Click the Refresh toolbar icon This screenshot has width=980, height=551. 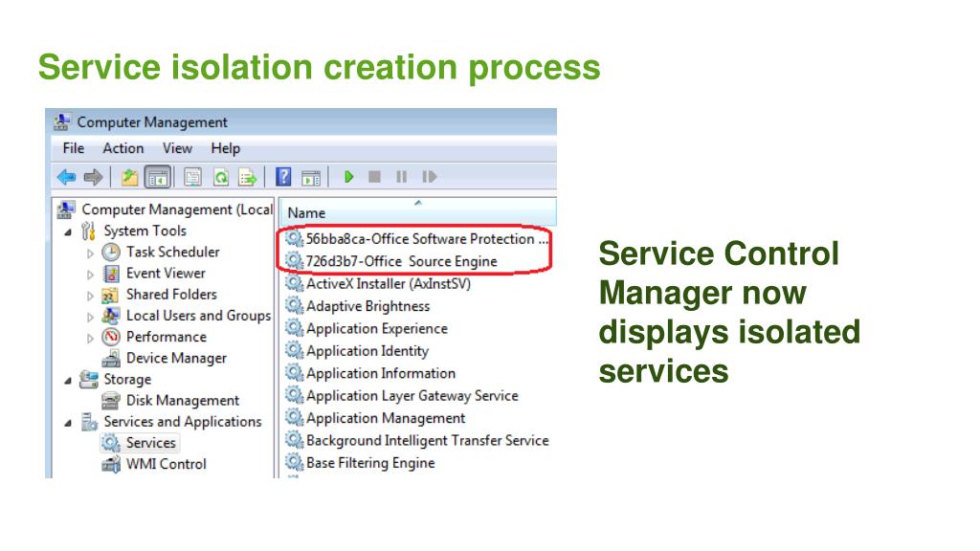221,177
